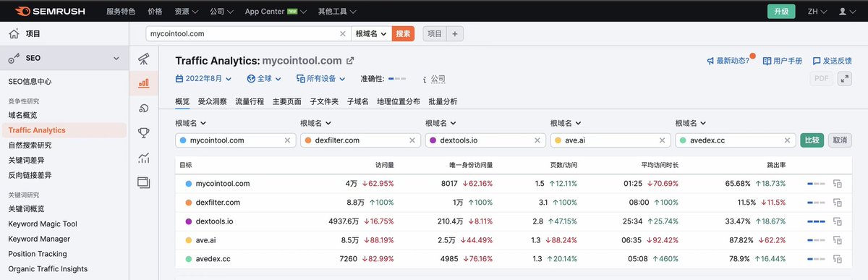Open Position Tracking in sidebar
This screenshot has width=868, height=280.
(38, 254)
